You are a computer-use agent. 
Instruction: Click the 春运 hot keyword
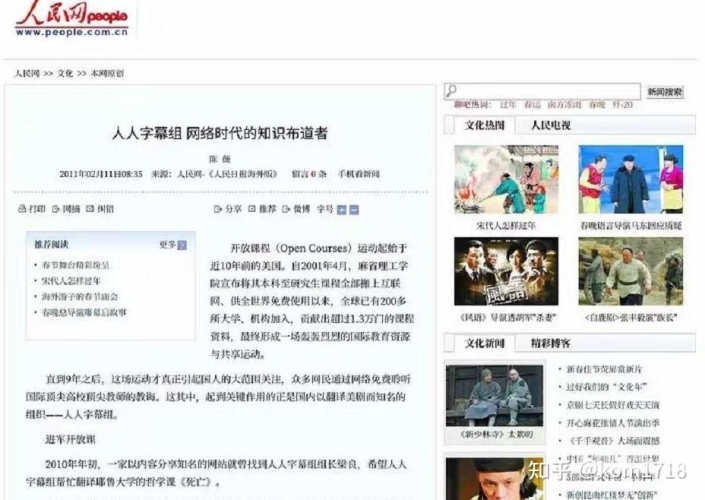[532, 105]
